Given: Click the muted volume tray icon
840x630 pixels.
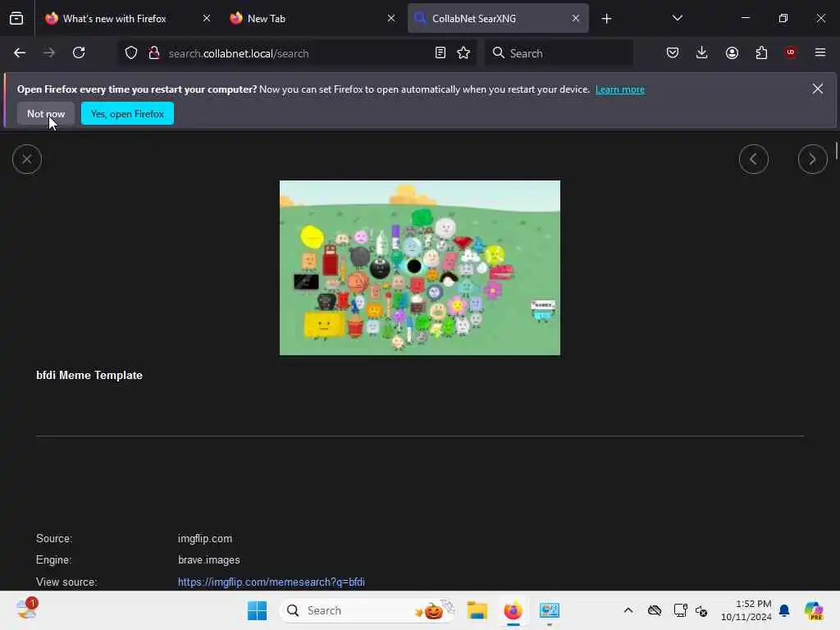Looking at the screenshot, I should pos(701,610).
